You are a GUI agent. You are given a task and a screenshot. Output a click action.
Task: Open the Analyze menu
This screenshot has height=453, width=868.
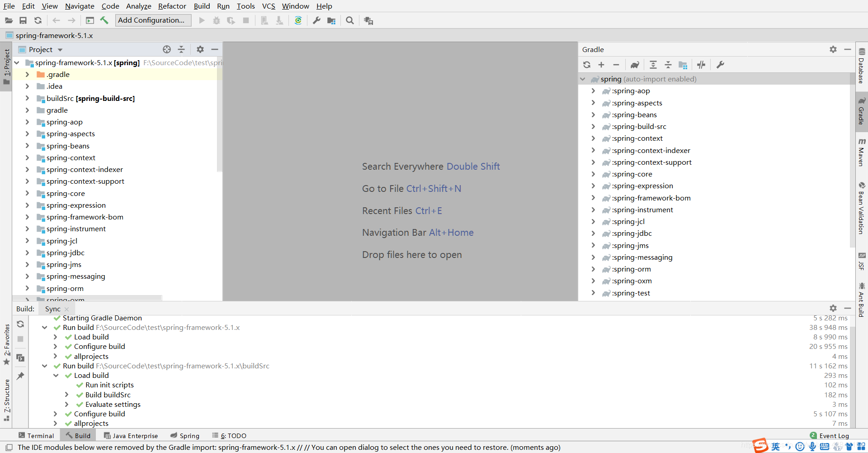[x=138, y=6]
